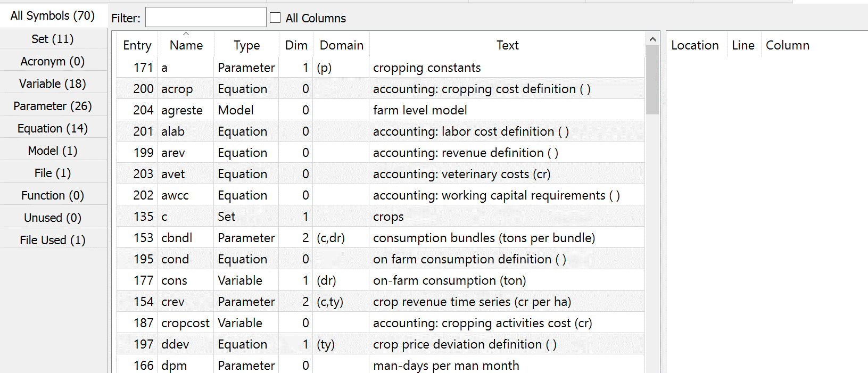Click the Line column header
Screen dimensions: 868x373
click(742, 46)
